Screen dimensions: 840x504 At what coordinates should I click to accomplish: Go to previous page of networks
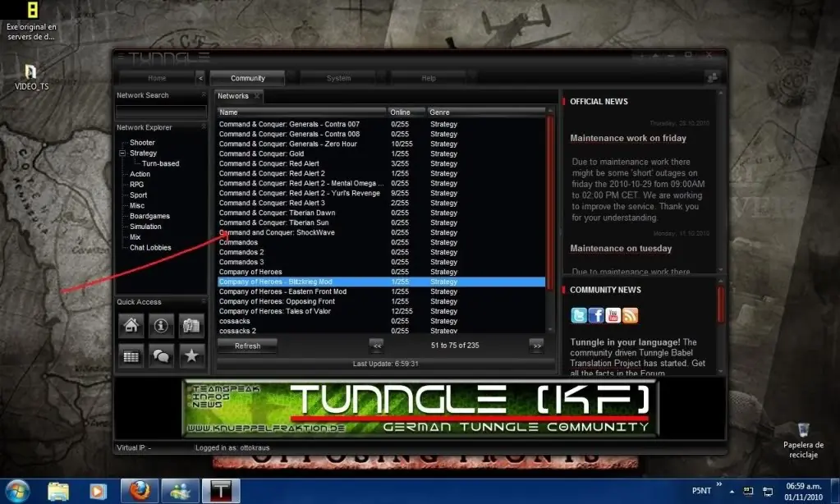click(377, 346)
